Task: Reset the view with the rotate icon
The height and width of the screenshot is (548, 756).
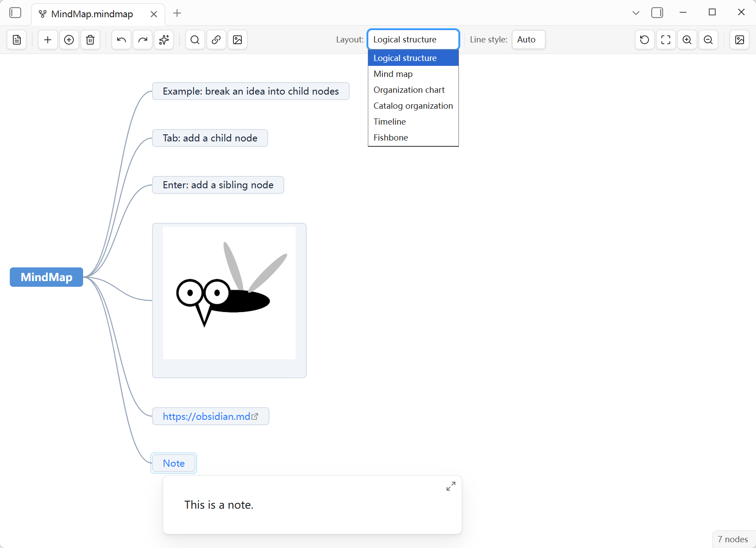Action: [x=645, y=40]
